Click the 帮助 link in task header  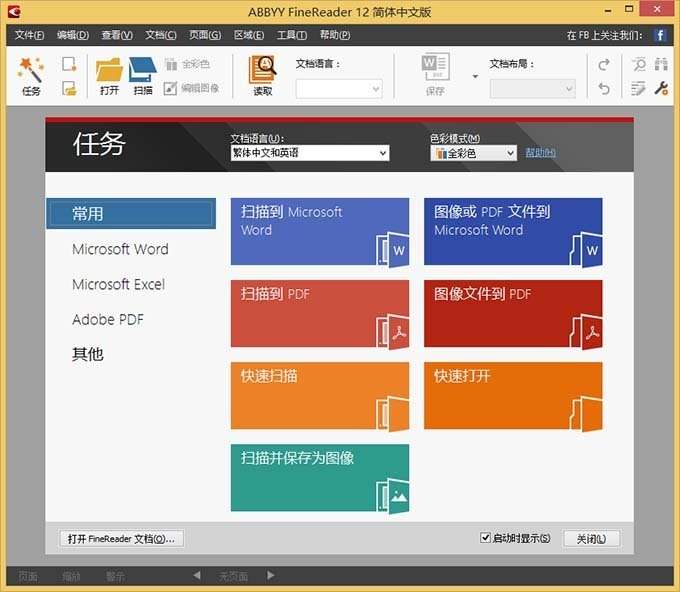pyautogui.click(x=540, y=153)
